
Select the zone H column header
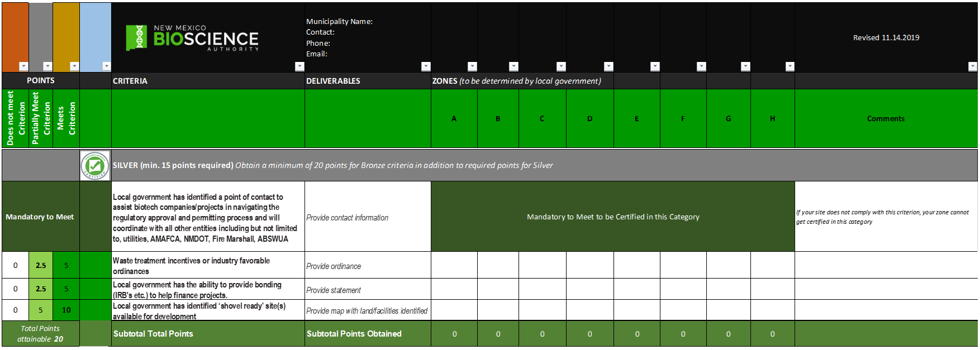pos(773,118)
